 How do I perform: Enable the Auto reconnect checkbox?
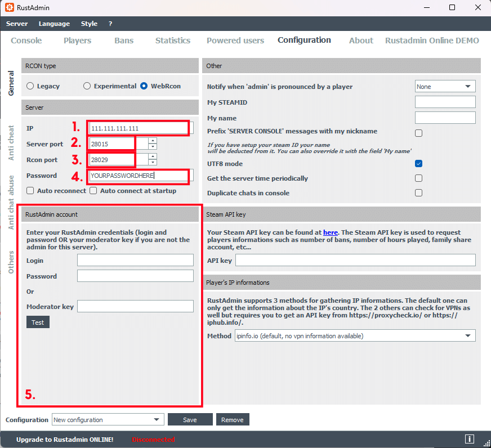click(30, 191)
